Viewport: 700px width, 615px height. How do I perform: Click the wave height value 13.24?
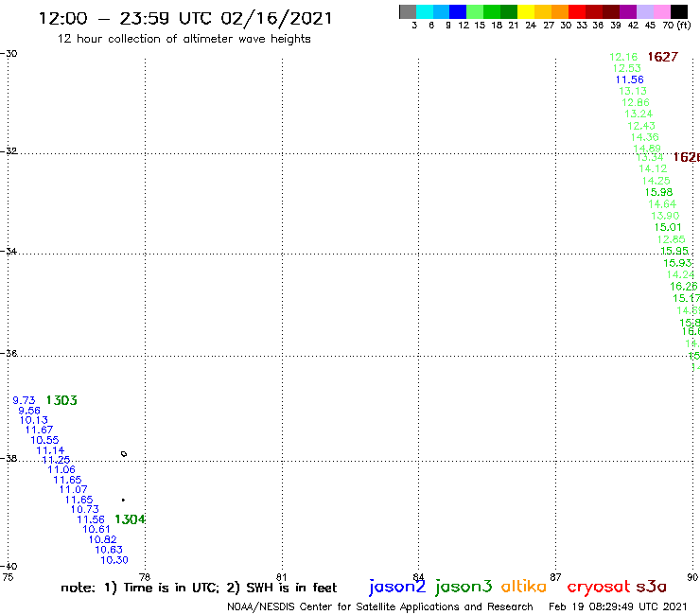coord(639,114)
